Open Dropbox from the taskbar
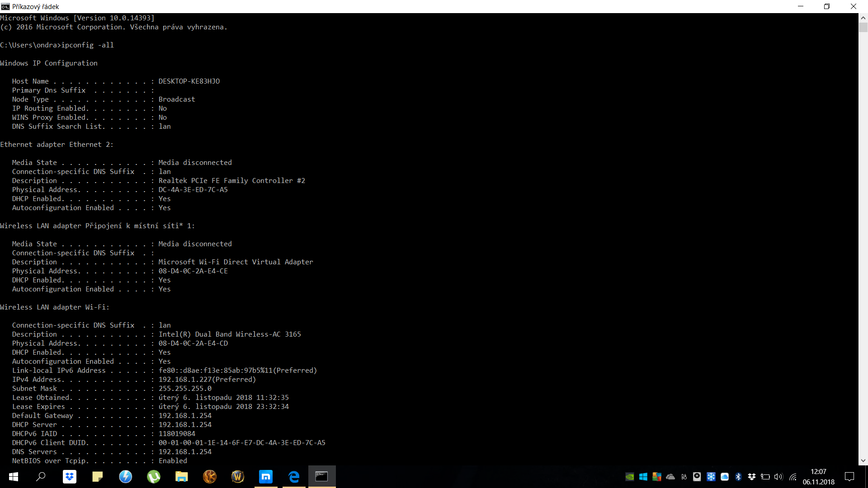This screenshot has height=488, width=868. click(x=69, y=477)
